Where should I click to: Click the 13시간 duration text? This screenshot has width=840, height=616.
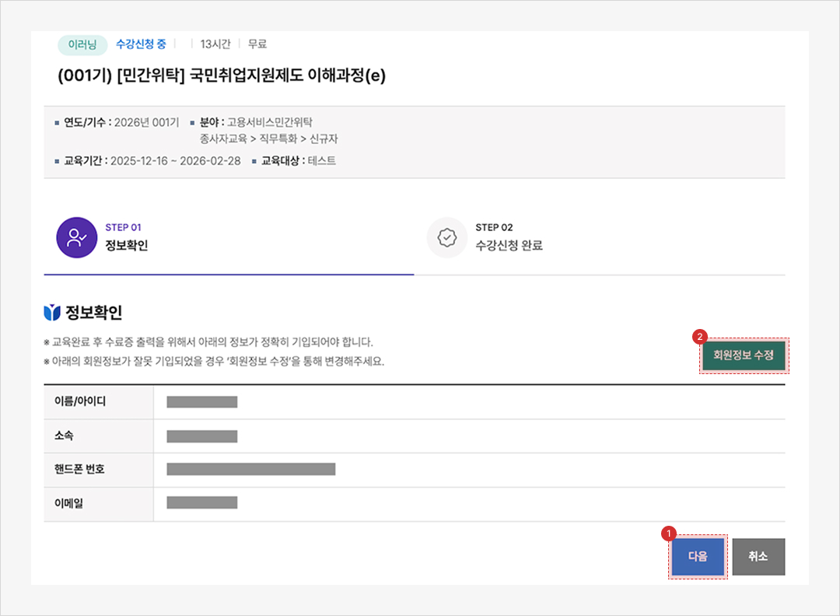[215, 44]
